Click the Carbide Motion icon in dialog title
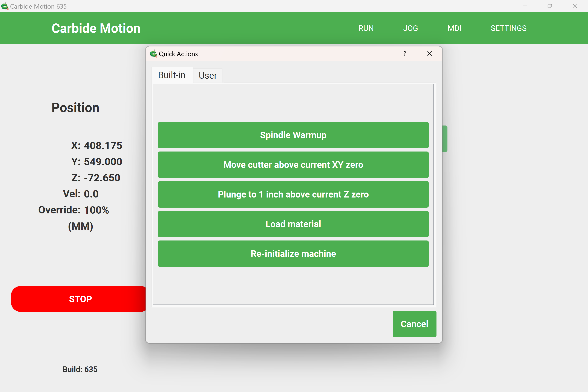This screenshot has height=392, width=588. [153, 54]
